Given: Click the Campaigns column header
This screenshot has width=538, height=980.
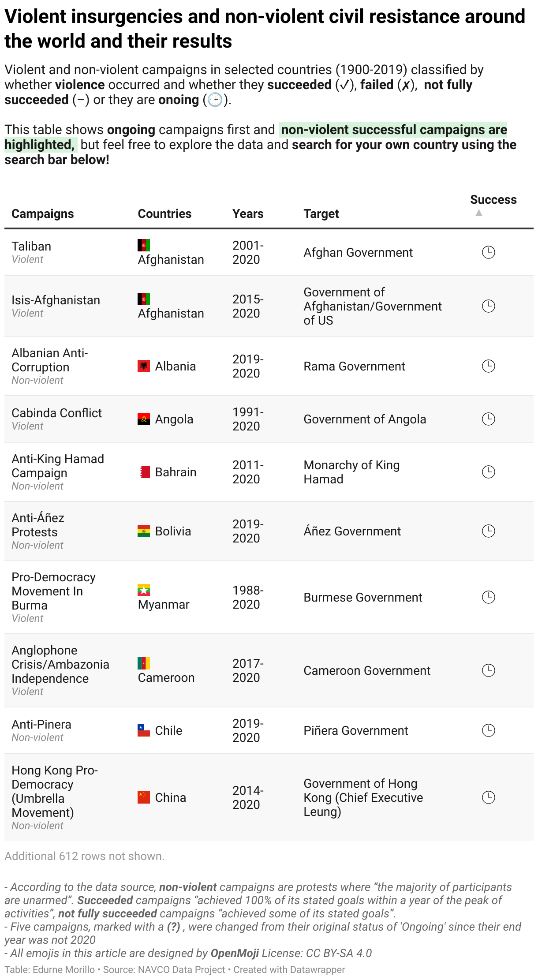Looking at the screenshot, I should [43, 214].
